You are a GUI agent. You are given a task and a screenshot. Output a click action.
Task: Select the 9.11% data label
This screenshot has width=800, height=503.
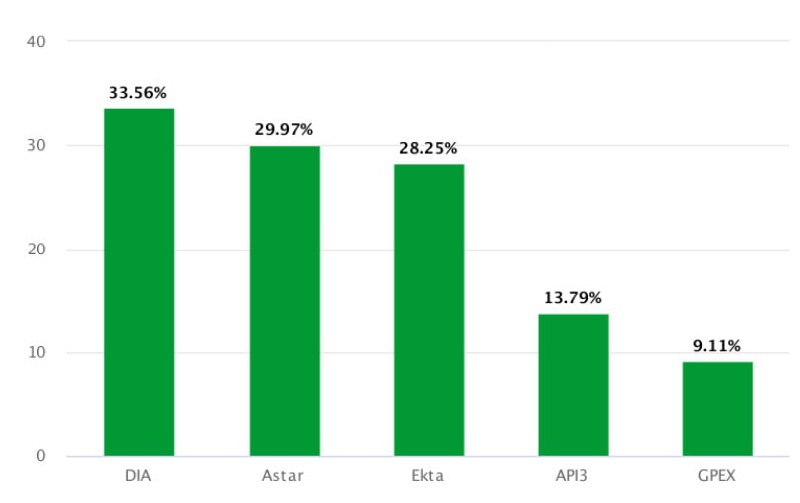click(x=717, y=346)
